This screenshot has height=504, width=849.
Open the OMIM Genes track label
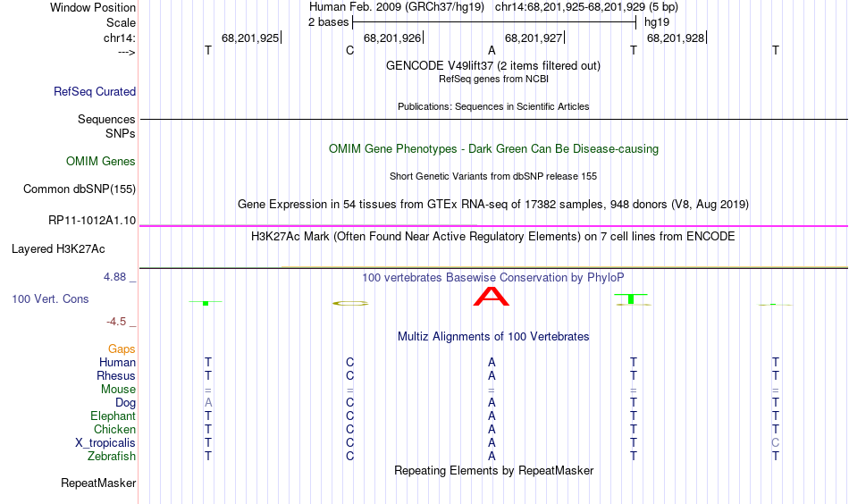(101, 162)
